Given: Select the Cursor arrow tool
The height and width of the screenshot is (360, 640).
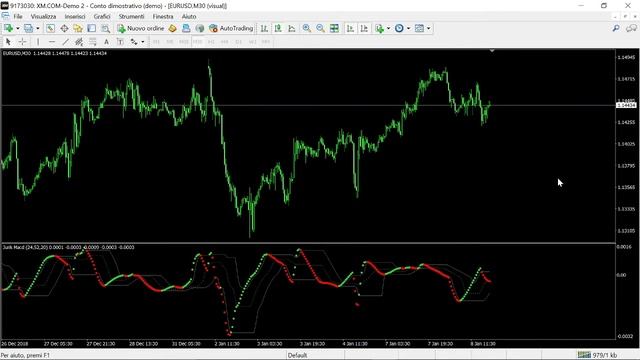Looking at the screenshot, I should pyautogui.click(x=8, y=42).
